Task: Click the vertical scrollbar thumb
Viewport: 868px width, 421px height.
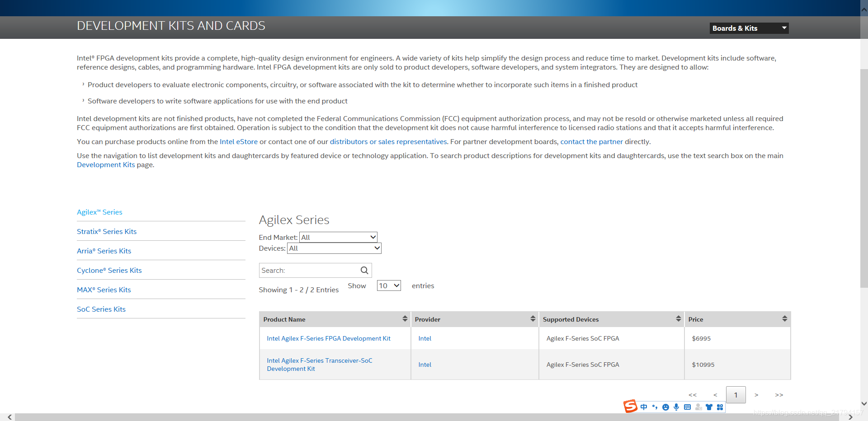Action: click(864, 178)
